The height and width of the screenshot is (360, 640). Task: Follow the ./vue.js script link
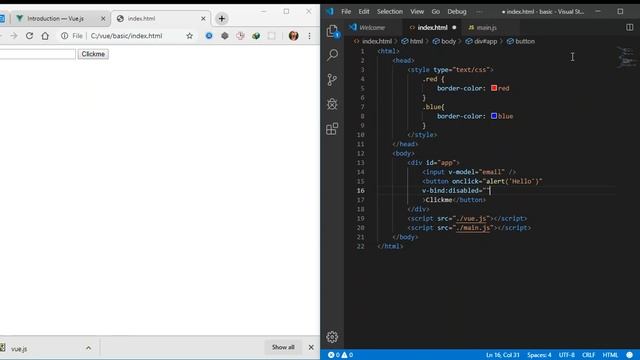coord(471,218)
